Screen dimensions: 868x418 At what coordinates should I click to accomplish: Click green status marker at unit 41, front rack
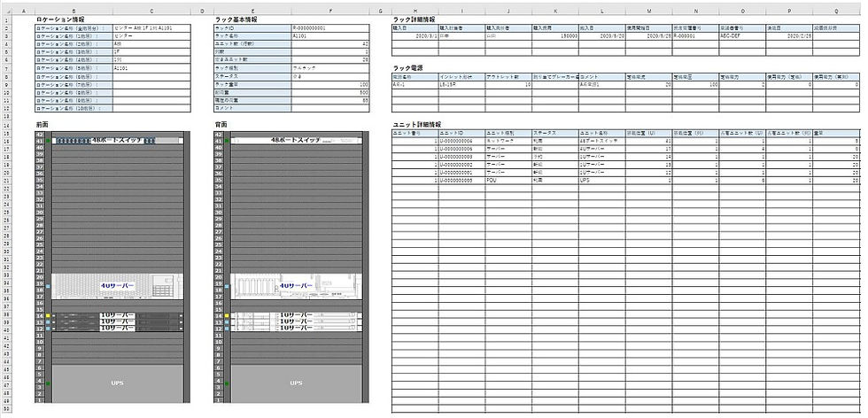(48, 141)
